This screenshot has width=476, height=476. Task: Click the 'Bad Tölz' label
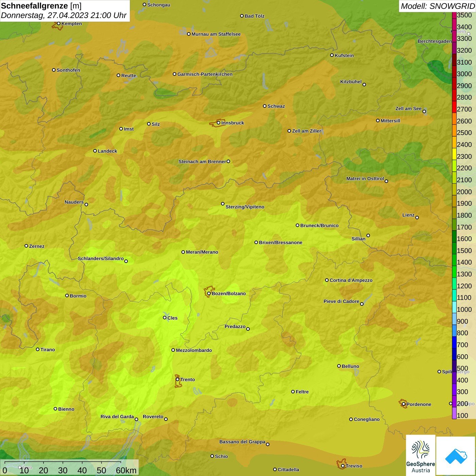pyautogui.click(x=254, y=16)
